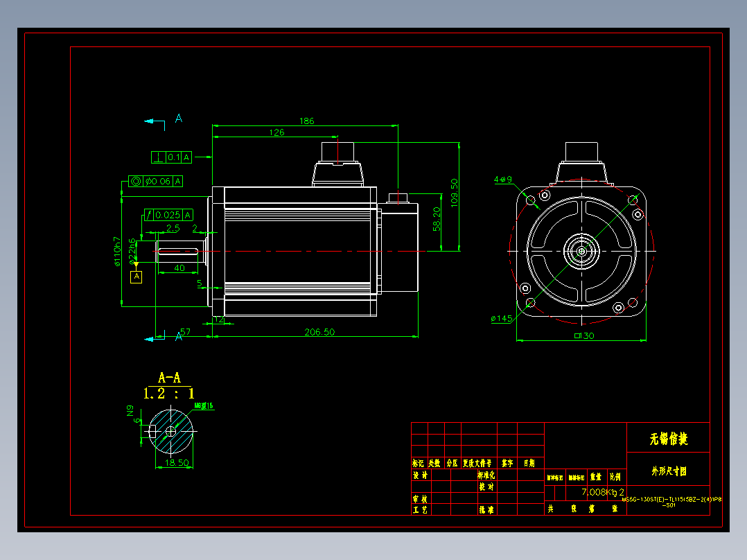
Task: Select the 18.50 section dimension
Action: (177, 463)
